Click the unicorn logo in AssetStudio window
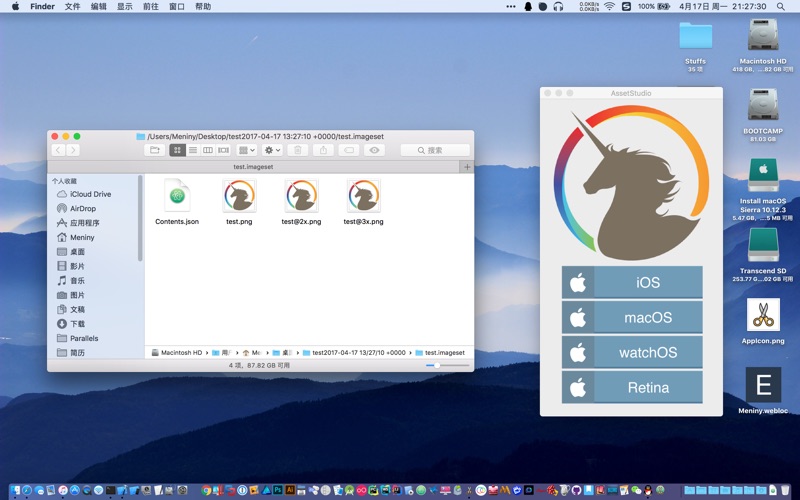The width and height of the screenshot is (800, 500). (x=632, y=183)
